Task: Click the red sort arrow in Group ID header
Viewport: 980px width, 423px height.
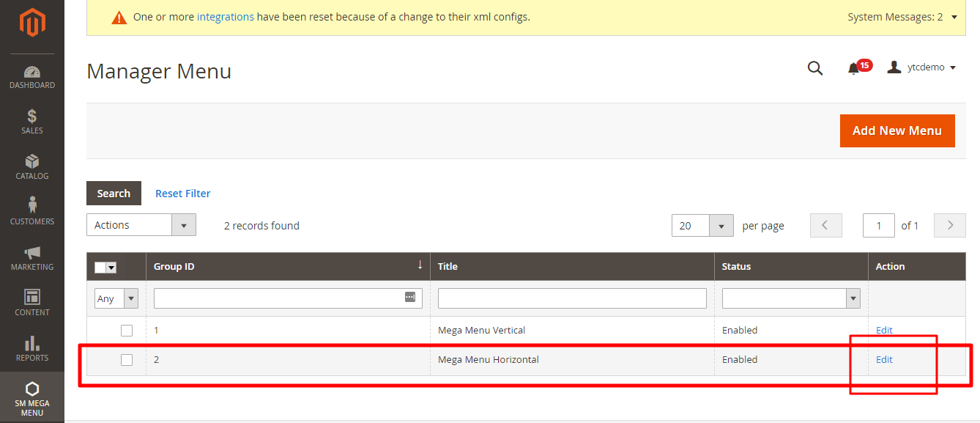Action: coord(420,265)
